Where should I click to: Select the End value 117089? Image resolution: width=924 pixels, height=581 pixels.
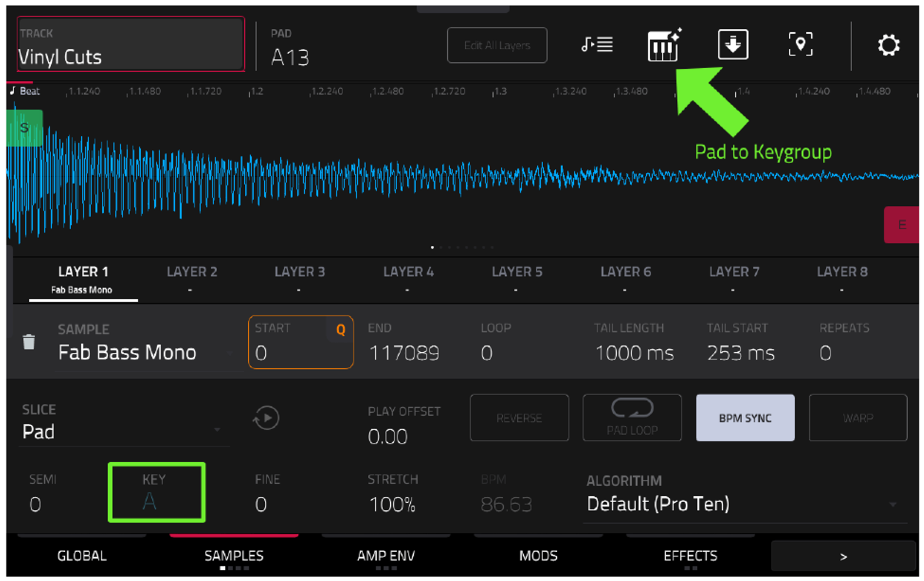pos(404,353)
